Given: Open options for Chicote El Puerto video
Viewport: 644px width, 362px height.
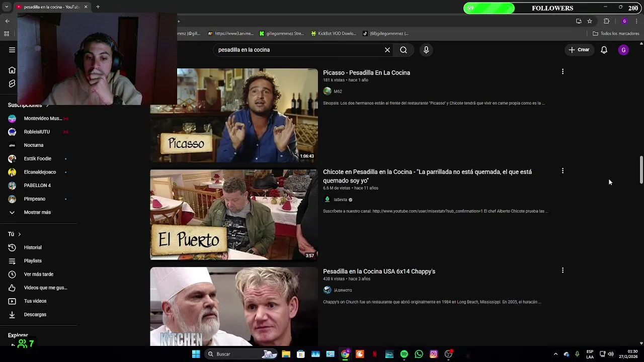Looking at the screenshot, I should click(x=562, y=171).
